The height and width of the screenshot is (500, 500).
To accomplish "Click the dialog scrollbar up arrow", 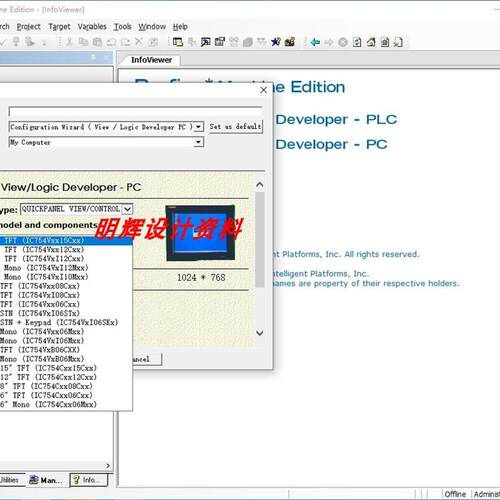I will (x=260, y=184).
